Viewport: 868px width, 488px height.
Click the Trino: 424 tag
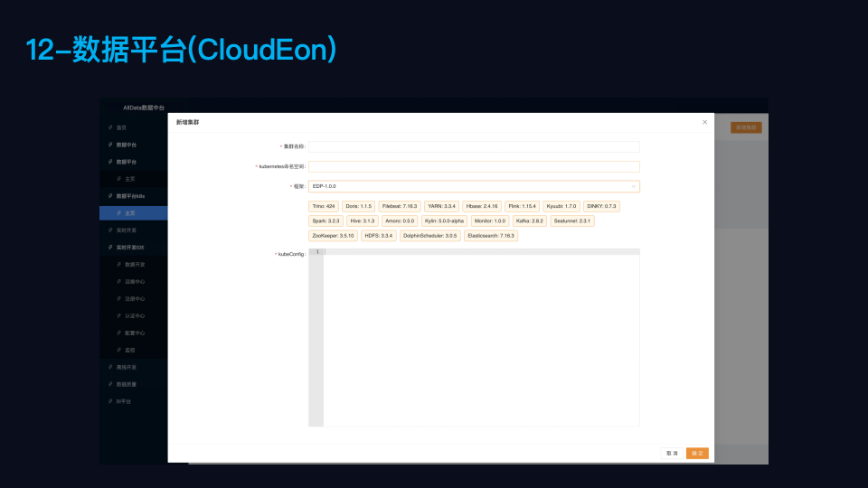pyautogui.click(x=324, y=206)
